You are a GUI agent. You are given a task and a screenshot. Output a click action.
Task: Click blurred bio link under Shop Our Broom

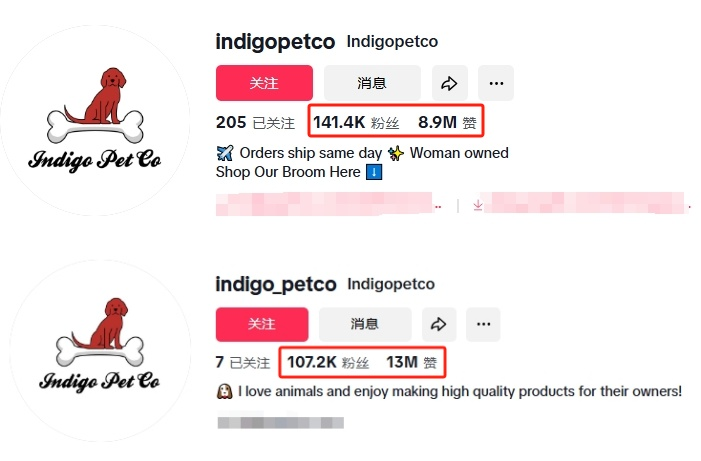pos(328,205)
